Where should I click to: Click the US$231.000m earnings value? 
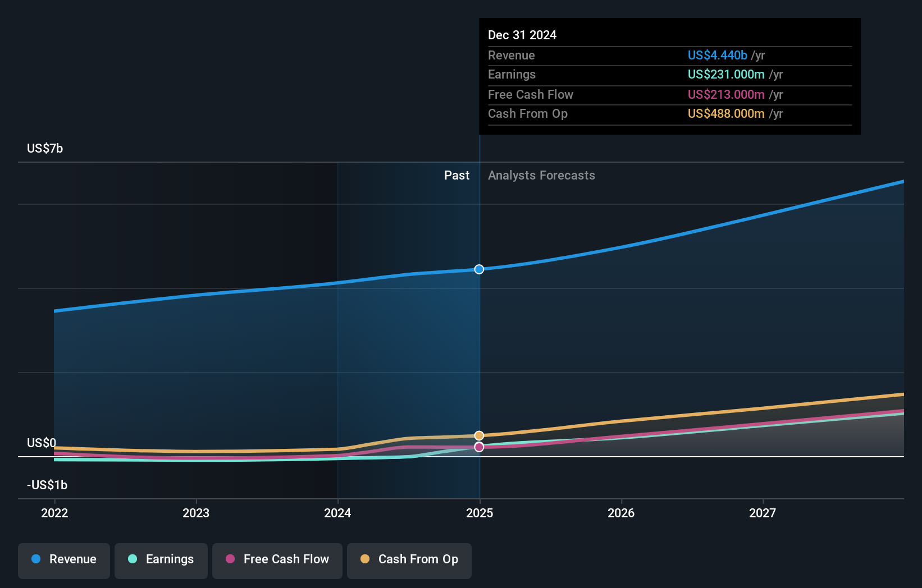point(726,74)
